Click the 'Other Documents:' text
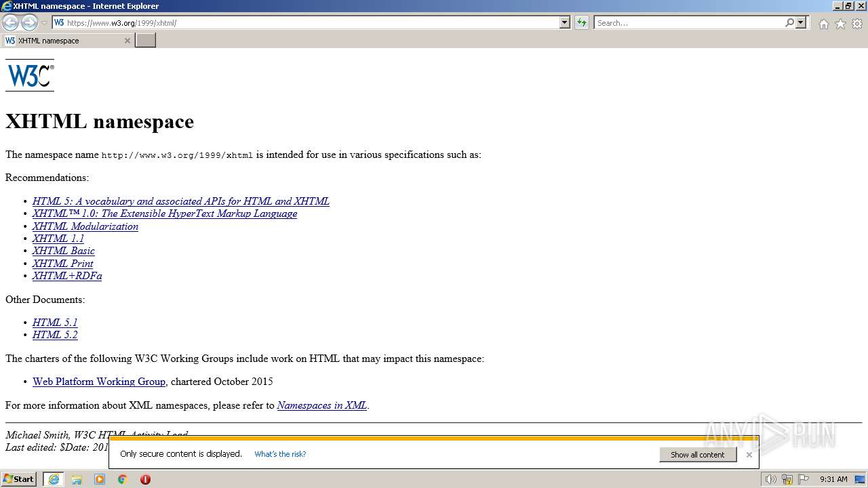Image resolution: width=868 pixels, height=488 pixels. 45,300
